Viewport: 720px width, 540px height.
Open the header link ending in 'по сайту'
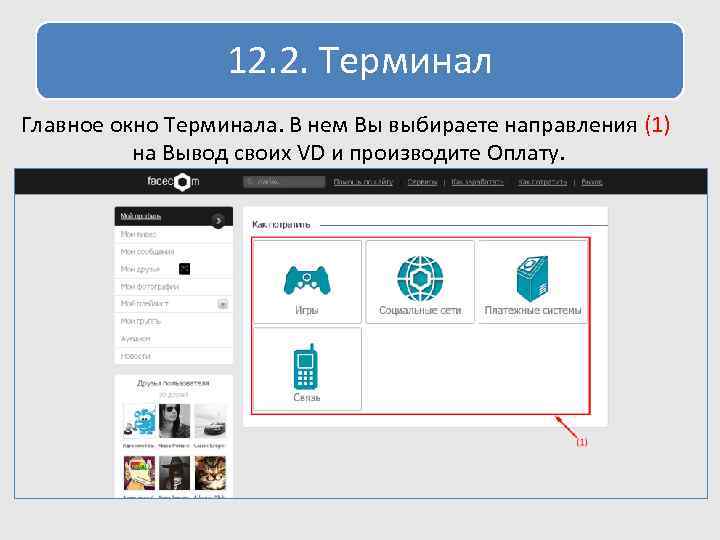[x=363, y=182]
